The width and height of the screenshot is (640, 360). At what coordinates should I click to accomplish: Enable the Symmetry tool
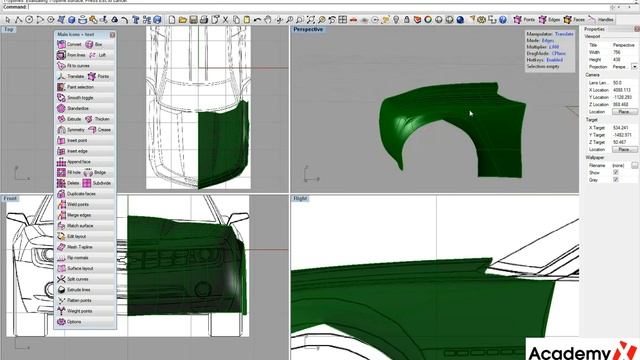[71, 129]
